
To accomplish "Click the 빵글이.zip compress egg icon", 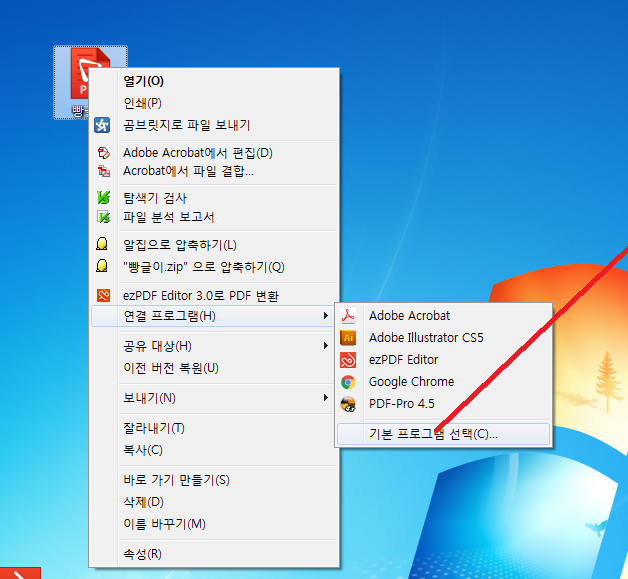I will [x=102, y=265].
